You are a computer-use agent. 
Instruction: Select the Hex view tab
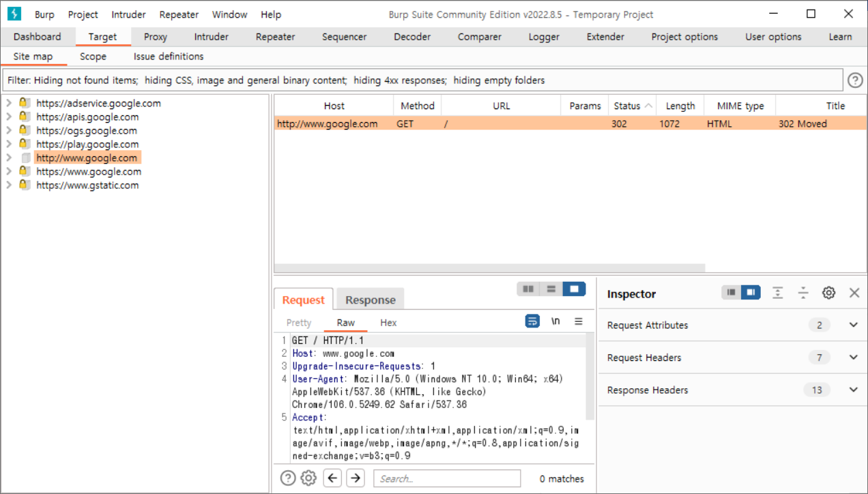tap(388, 322)
